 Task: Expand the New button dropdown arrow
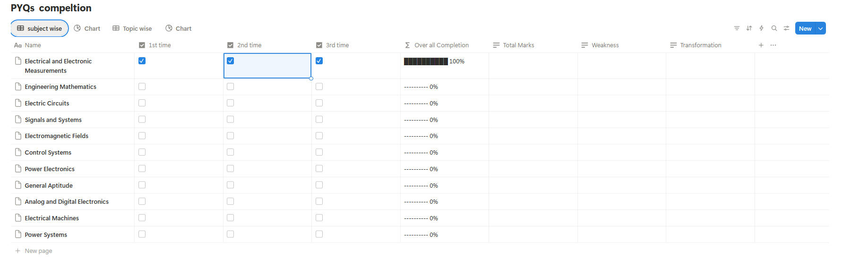click(821, 28)
